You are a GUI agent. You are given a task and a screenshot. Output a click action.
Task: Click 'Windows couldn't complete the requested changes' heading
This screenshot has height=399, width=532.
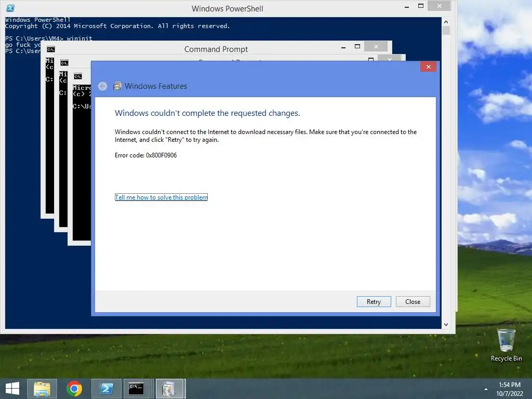[x=207, y=113]
